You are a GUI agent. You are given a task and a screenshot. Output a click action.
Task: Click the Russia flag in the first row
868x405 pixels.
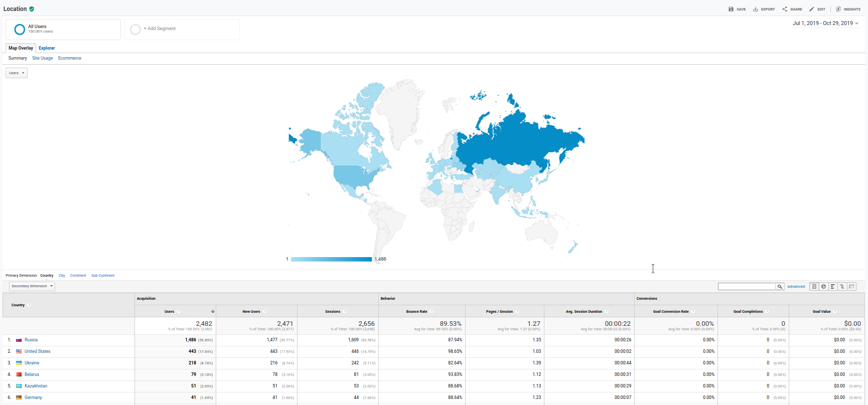19,340
